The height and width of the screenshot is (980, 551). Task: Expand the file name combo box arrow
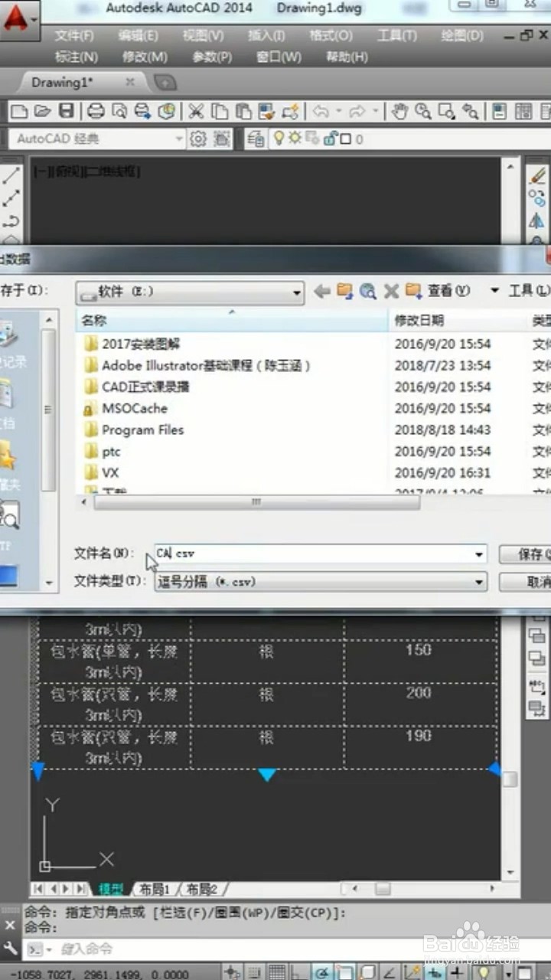[x=479, y=554]
